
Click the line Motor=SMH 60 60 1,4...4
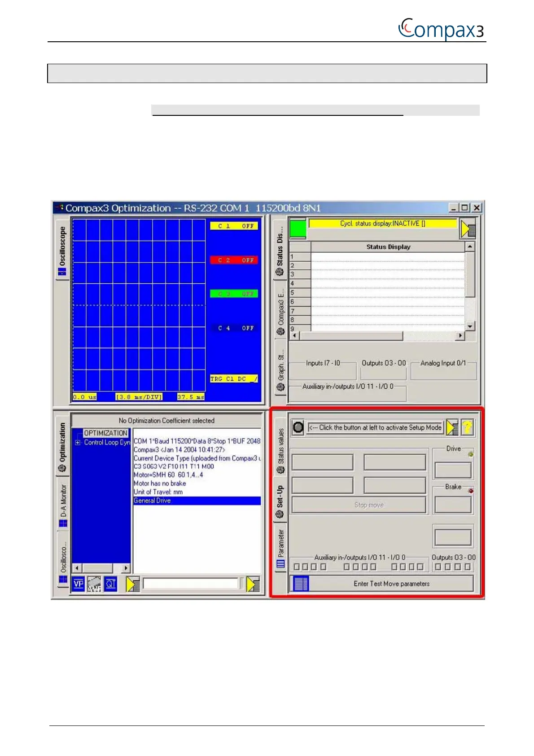[x=168, y=475]
